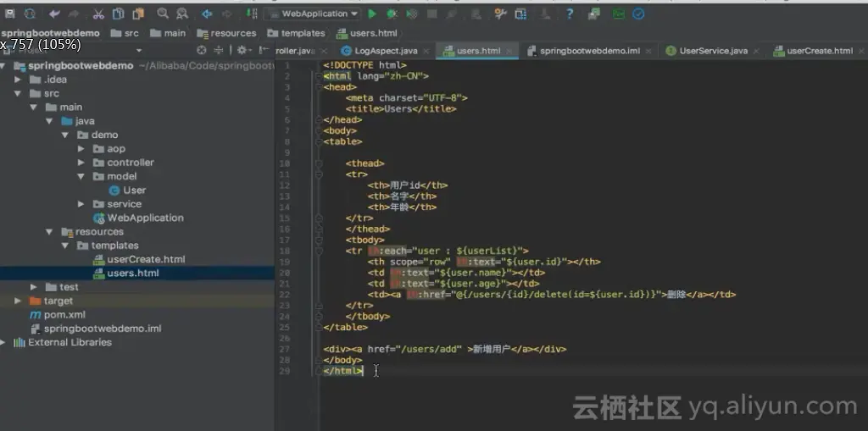The image size is (868, 431).
Task: Click the Replace toolbar icon
Action: click(x=181, y=14)
